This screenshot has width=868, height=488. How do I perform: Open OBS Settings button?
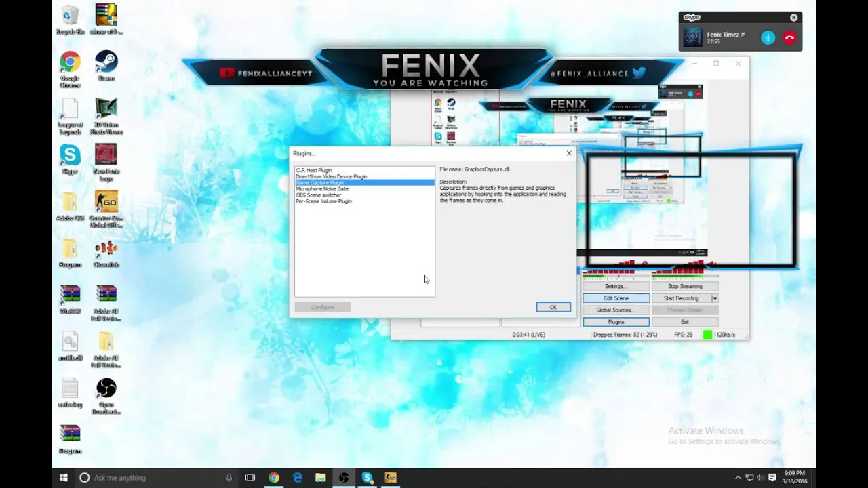(616, 286)
